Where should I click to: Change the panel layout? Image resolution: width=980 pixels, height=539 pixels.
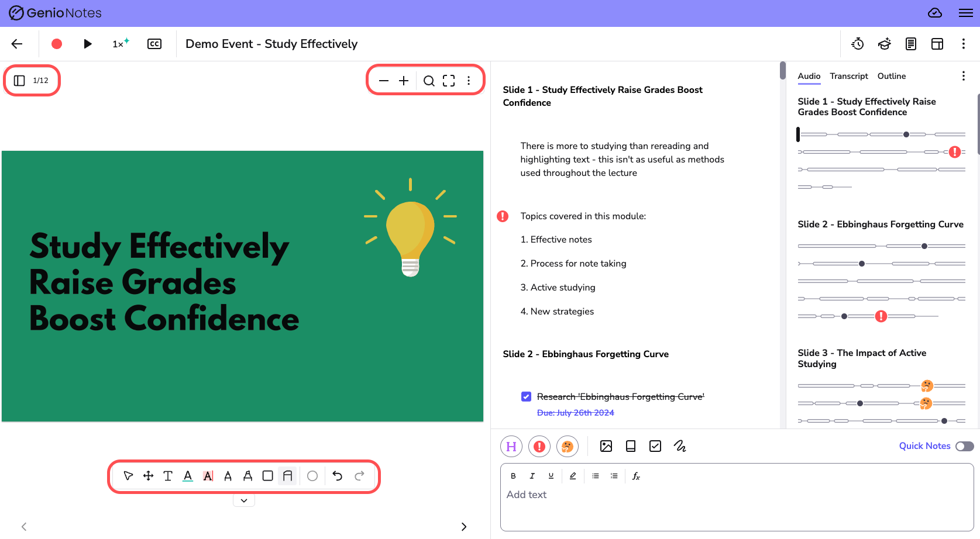[937, 44]
